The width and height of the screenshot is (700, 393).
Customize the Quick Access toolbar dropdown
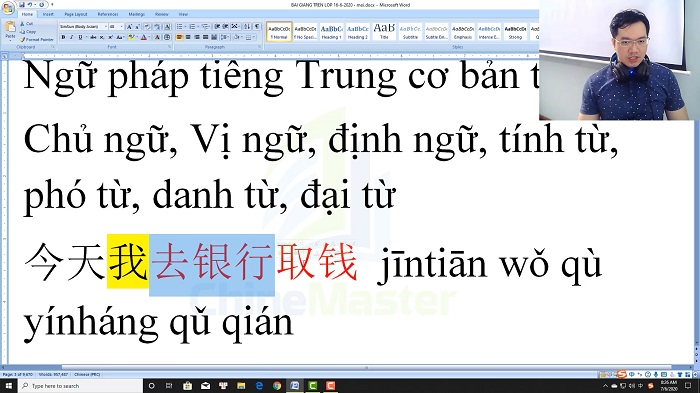tap(52, 4)
